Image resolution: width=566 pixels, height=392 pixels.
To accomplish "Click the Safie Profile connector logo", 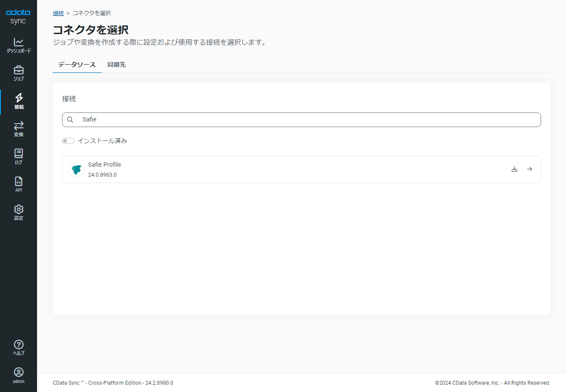I will pos(76,170).
